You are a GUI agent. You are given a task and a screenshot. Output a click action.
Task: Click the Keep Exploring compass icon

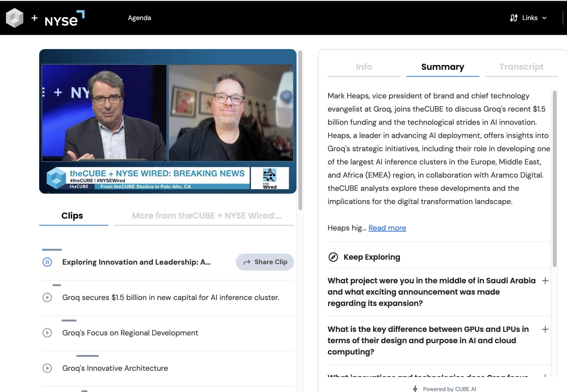[333, 257]
